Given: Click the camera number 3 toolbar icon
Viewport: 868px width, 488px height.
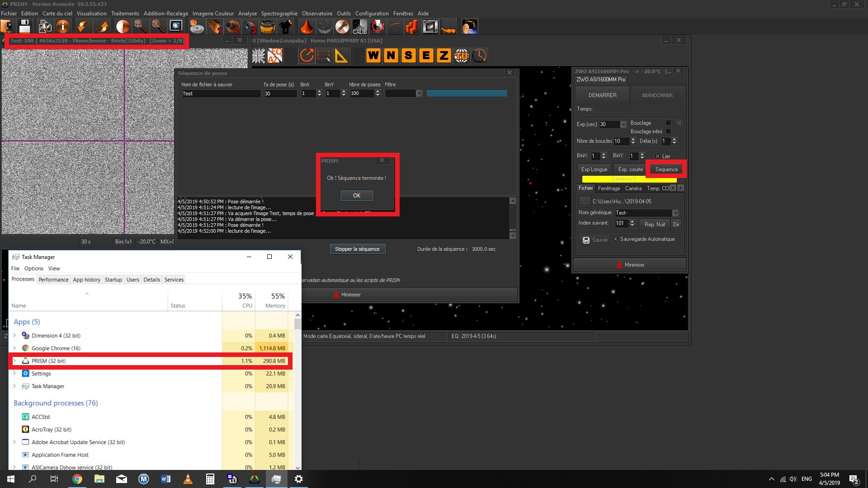Looking at the screenshot, I should 250,27.
